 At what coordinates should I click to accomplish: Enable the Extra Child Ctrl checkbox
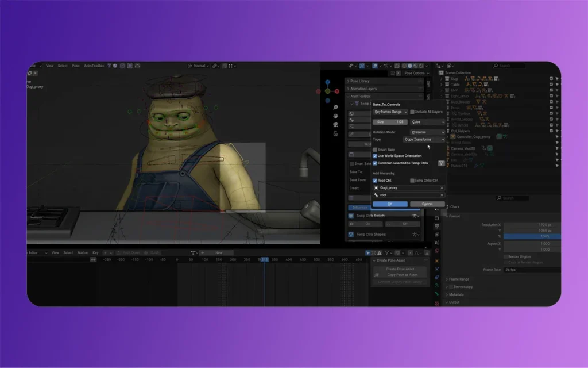pos(412,181)
